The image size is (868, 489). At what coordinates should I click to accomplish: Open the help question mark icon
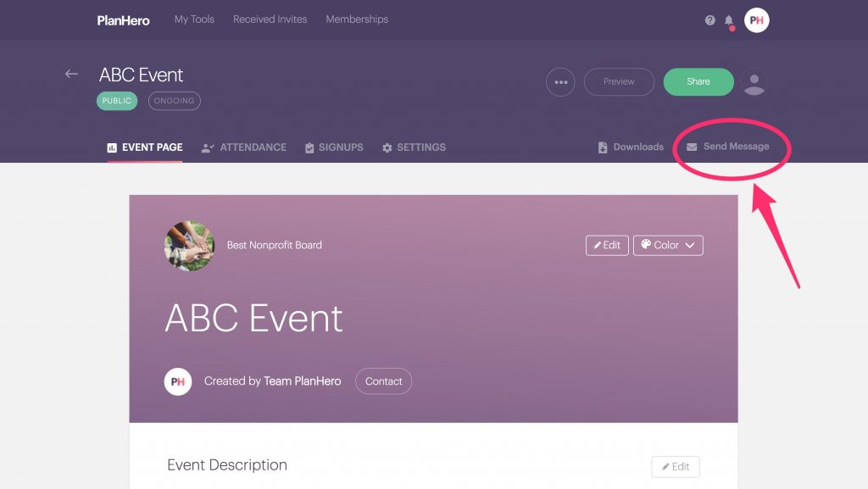(x=710, y=19)
